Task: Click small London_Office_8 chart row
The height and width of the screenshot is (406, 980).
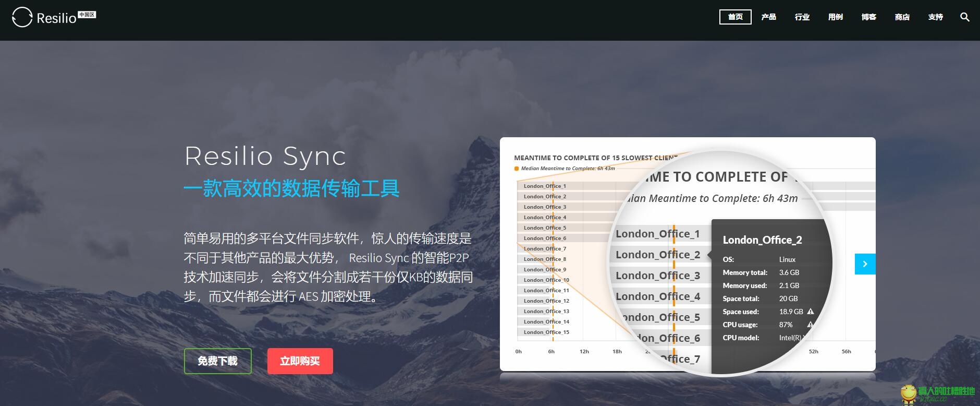Action: coord(545,259)
